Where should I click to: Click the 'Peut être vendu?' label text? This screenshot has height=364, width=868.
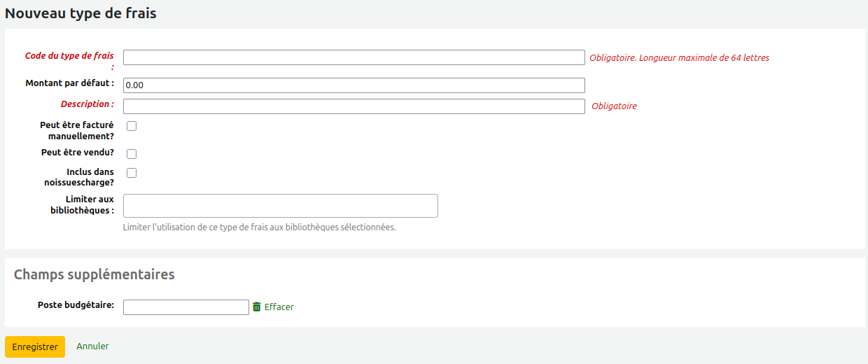pos(78,153)
